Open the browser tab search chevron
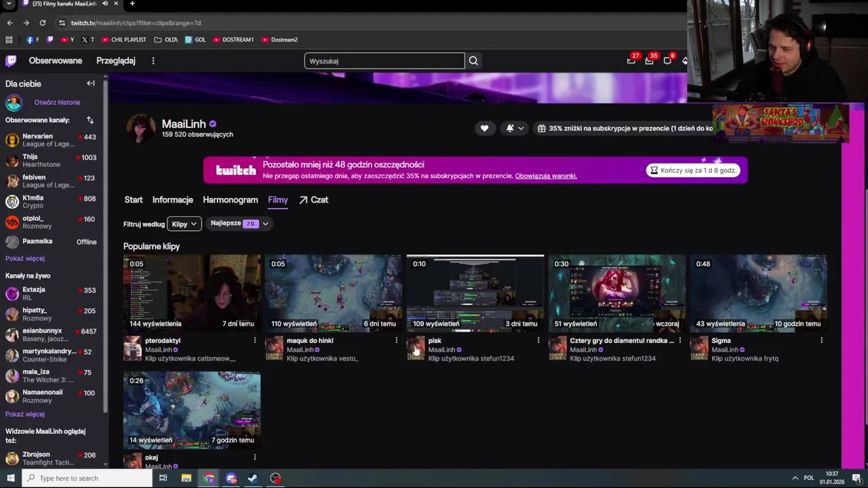868x488 pixels. pos(9,3)
